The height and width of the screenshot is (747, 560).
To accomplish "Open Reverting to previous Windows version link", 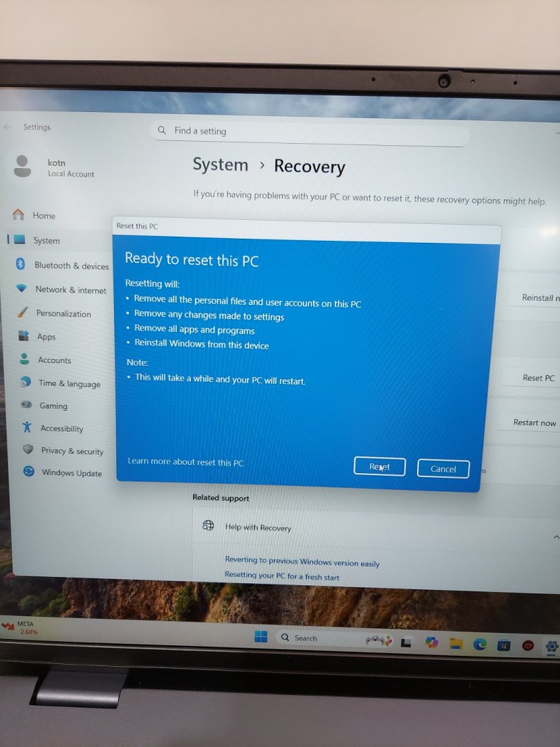I will (x=302, y=562).
